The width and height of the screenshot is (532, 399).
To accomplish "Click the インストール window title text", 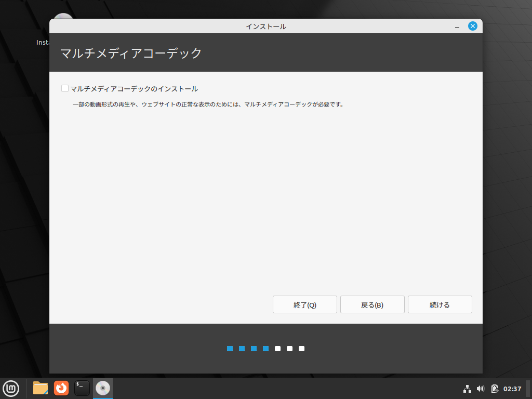I will tap(266, 26).
